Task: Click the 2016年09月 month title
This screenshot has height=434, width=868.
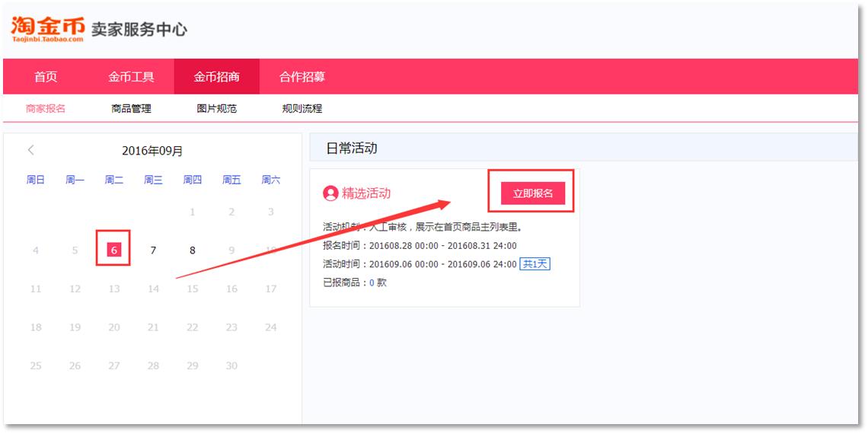Action: [152, 151]
